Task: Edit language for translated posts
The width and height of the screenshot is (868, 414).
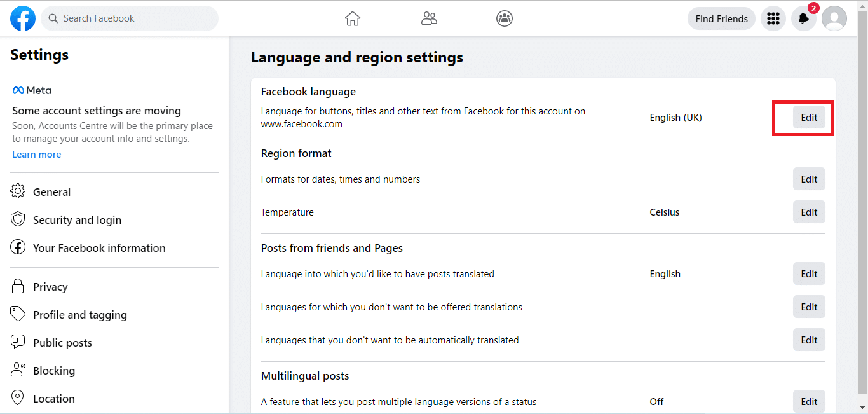Action: 809,274
